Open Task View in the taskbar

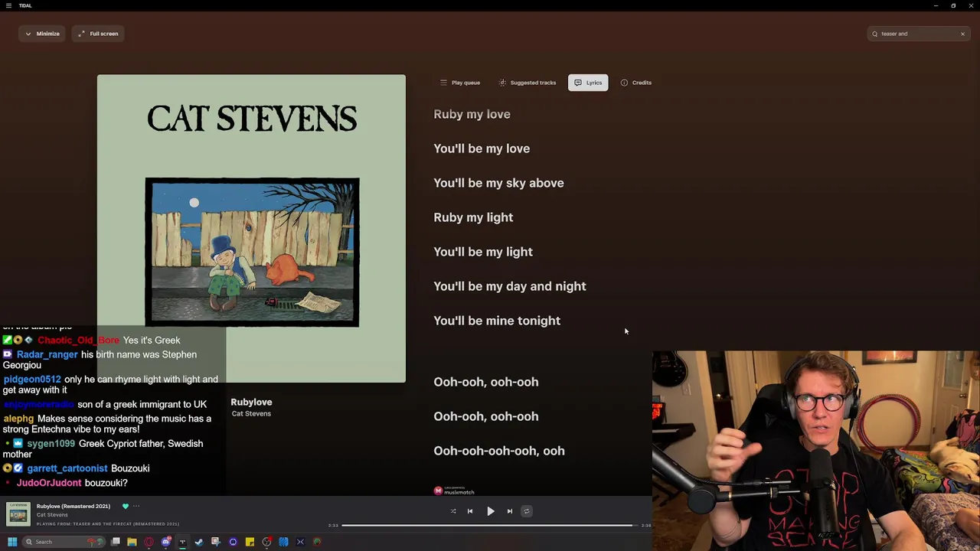point(116,542)
